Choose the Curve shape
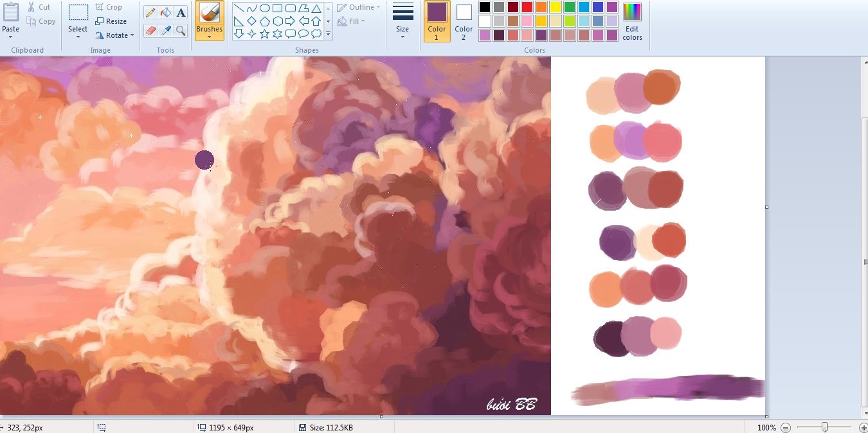The image size is (868, 433). click(251, 8)
